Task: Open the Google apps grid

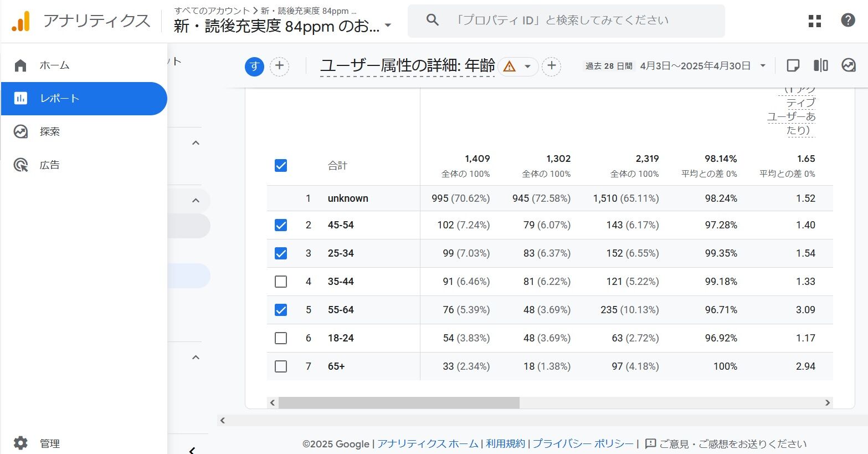Action: pos(815,21)
